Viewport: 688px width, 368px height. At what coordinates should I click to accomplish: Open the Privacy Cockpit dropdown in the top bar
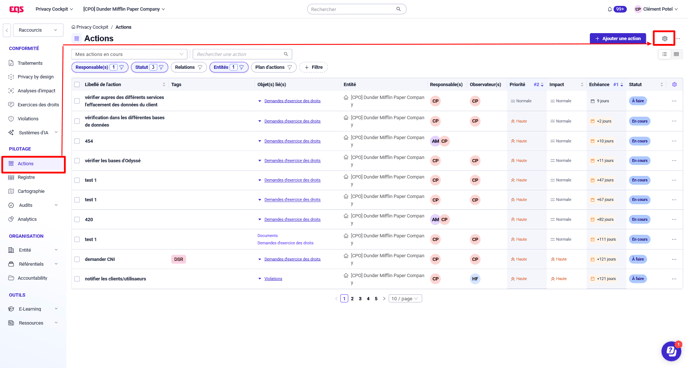[54, 9]
